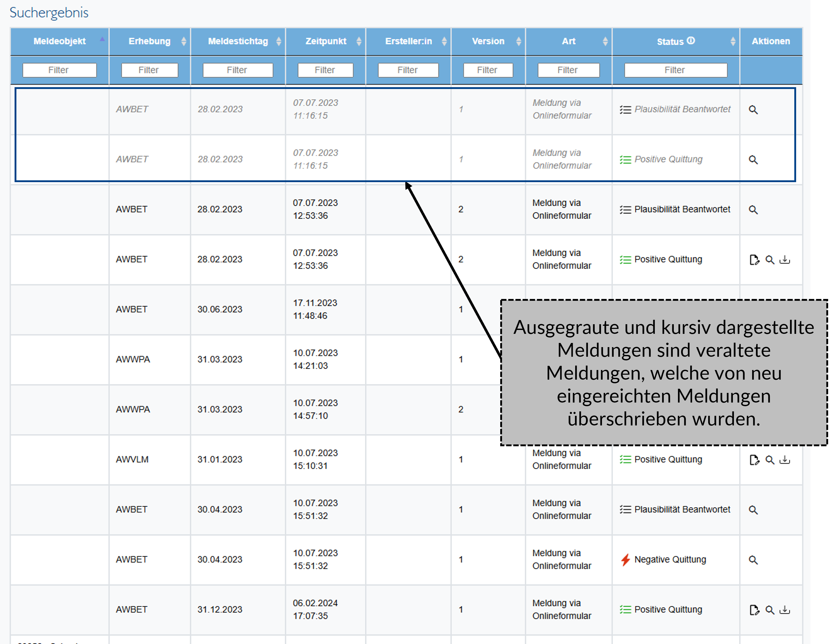Click the Meldeobjekt column sort arrow
Screen dimensions: 831x644
(102, 40)
